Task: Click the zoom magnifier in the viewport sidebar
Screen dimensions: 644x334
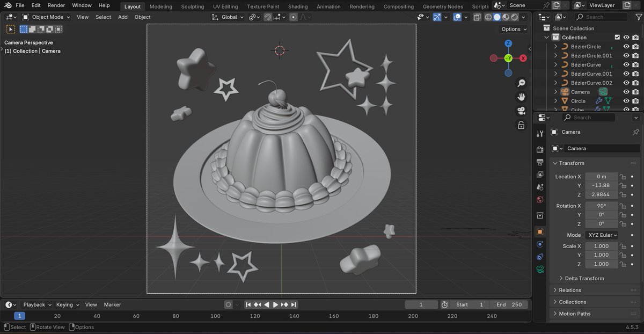Action: [x=521, y=83]
